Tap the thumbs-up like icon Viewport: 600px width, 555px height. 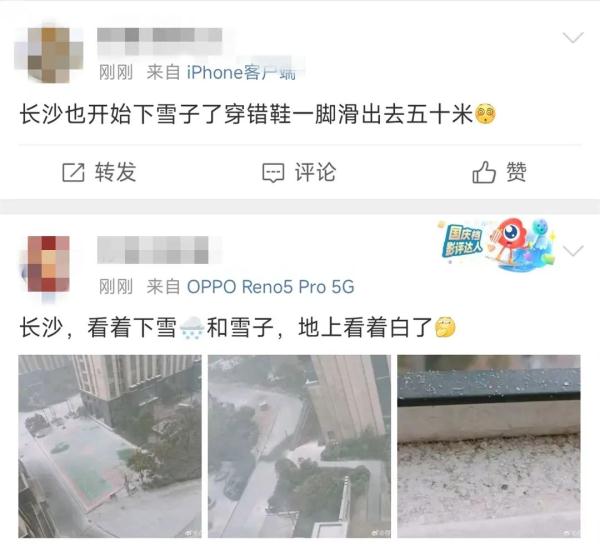point(484,172)
